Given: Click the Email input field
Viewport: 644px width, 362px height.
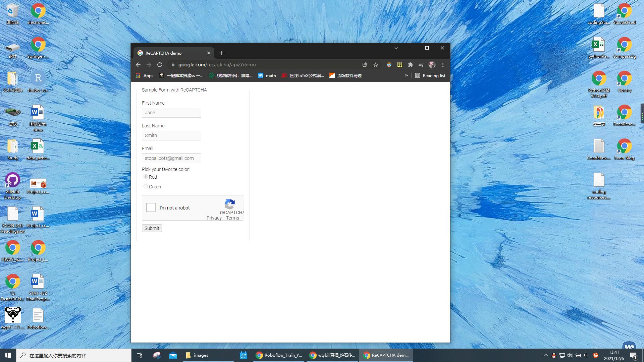Looking at the screenshot, I should 171,158.
